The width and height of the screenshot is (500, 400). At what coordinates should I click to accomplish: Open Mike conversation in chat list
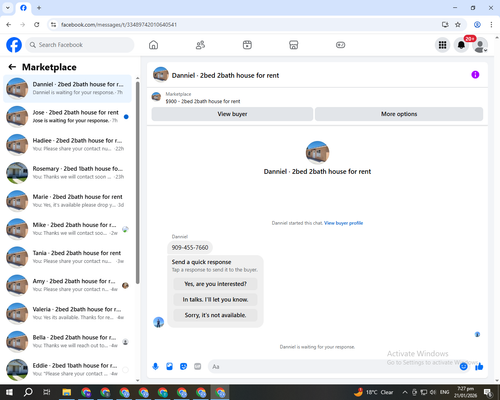tap(67, 229)
